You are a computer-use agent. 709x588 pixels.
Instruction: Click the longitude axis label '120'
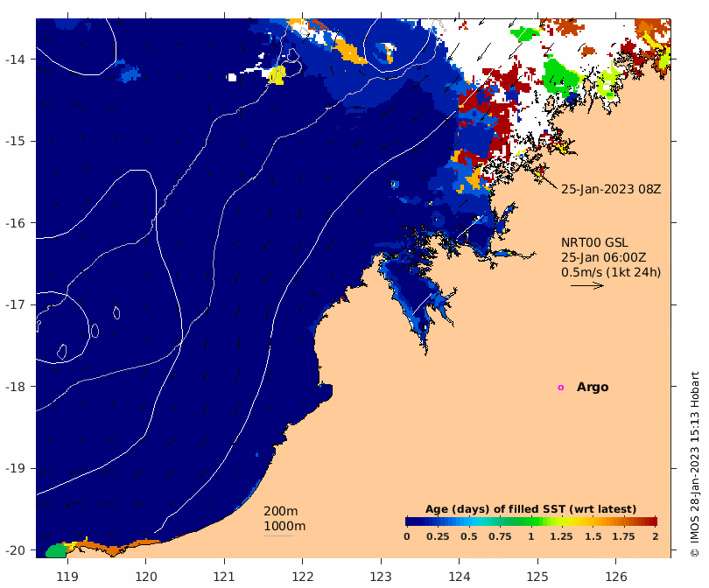point(146,577)
